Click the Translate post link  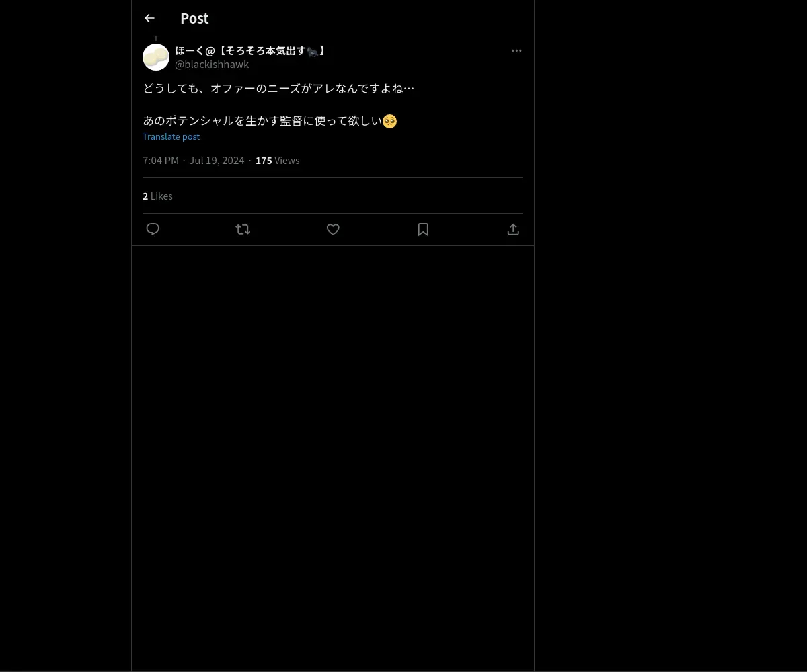point(171,136)
